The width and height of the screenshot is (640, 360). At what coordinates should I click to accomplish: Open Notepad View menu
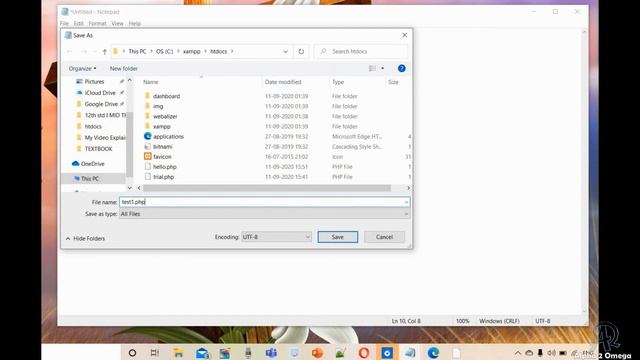click(117, 24)
